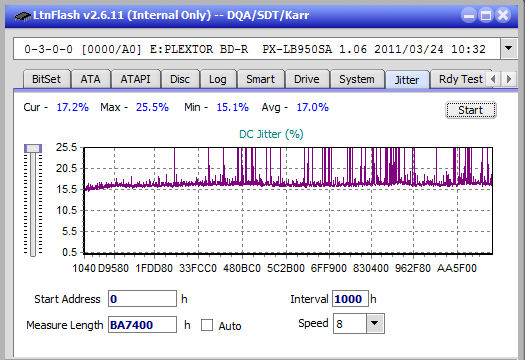Open the Smart tab
The image size is (525, 360).
pos(260,79)
